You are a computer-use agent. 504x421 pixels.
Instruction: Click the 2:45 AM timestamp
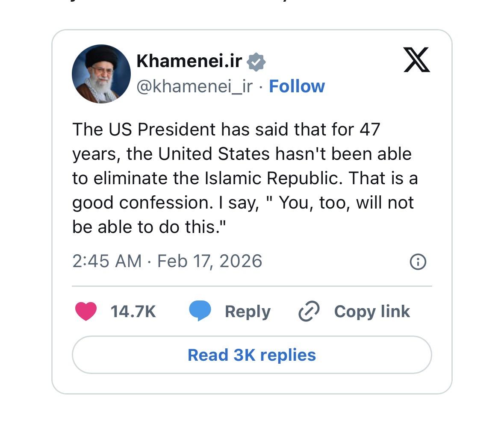click(x=107, y=261)
